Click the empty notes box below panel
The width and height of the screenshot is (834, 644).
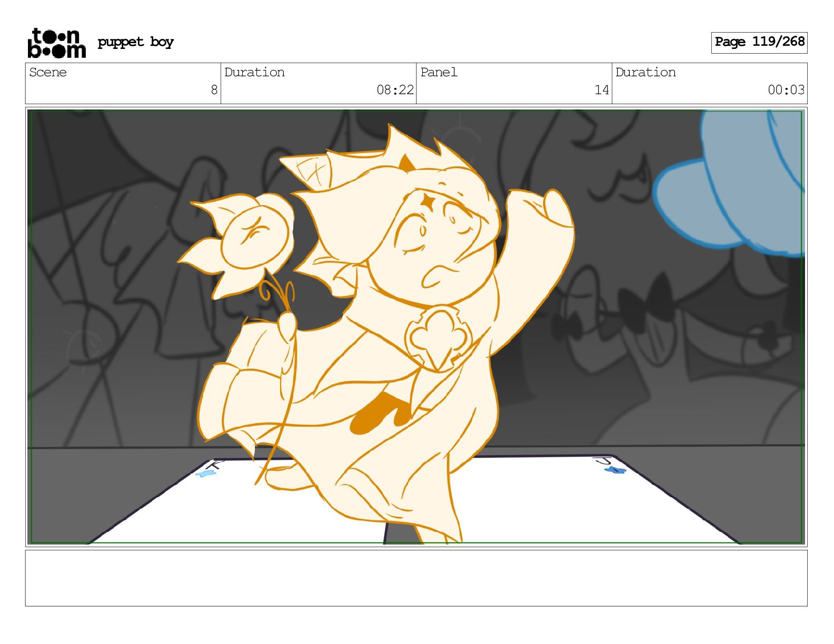pyautogui.click(x=416, y=578)
